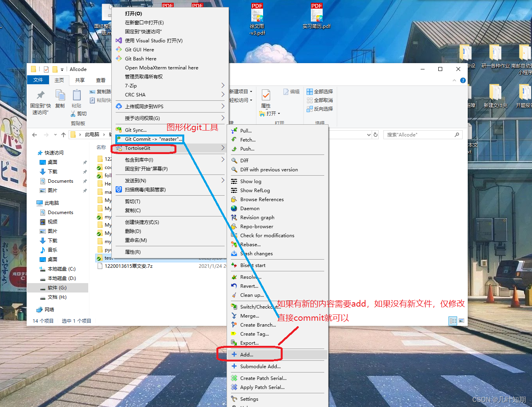
Task: Click the WPS cloud upload icon
Action: [119, 106]
